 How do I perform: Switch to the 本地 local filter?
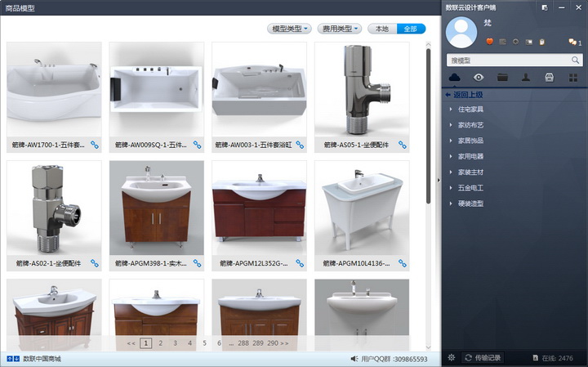point(382,29)
